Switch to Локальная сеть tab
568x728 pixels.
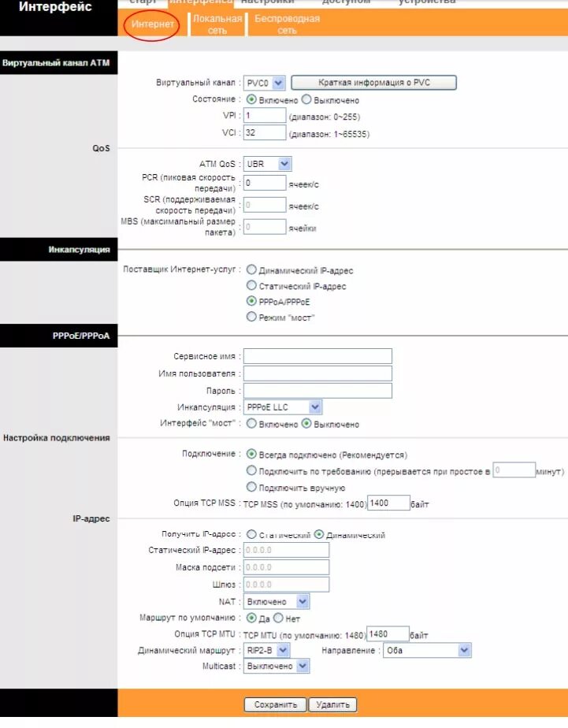pos(217,24)
